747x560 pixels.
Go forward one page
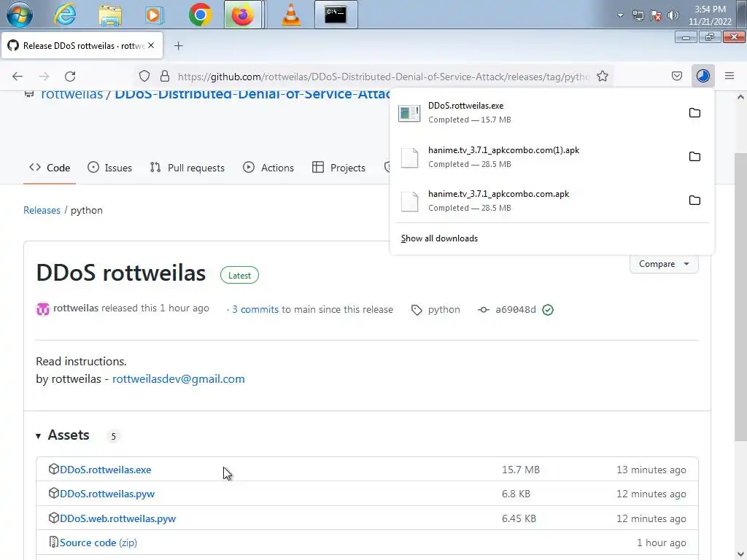(x=44, y=76)
